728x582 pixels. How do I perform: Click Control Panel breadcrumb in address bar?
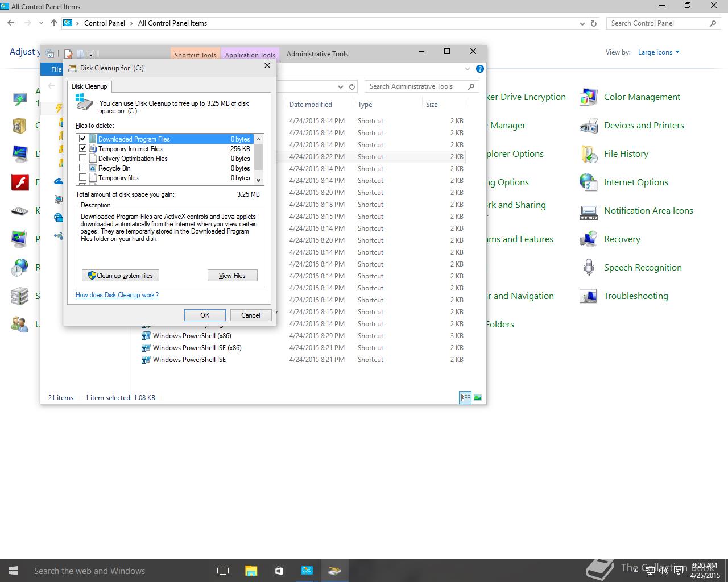click(105, 23)
